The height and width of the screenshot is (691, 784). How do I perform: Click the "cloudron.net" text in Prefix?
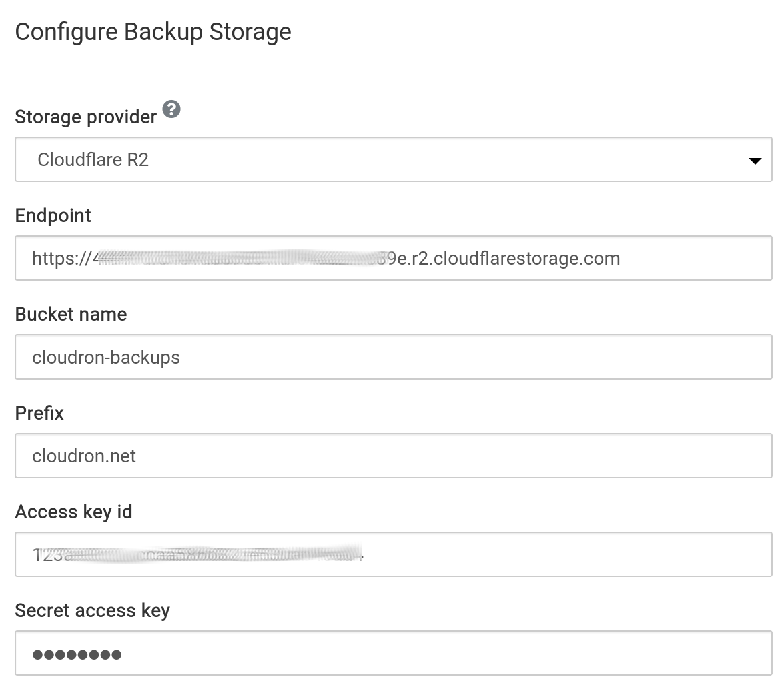tap(84, 456)
